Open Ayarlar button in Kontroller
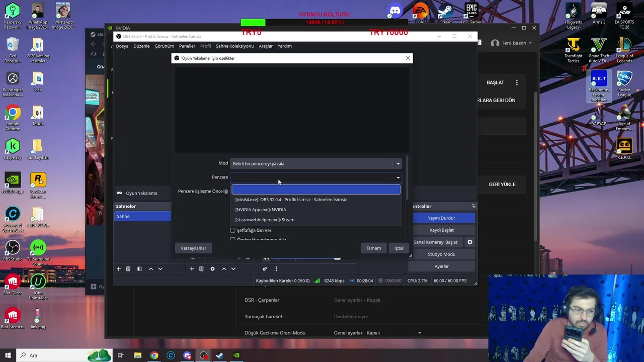This screenshot has height=362, width=644. pos(442,266)
